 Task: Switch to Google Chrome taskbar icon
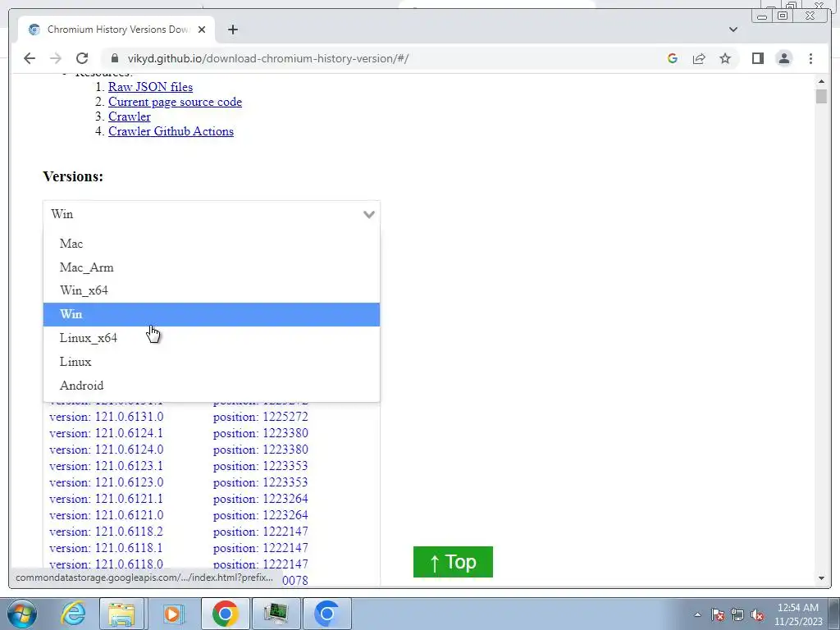(225, 614)
